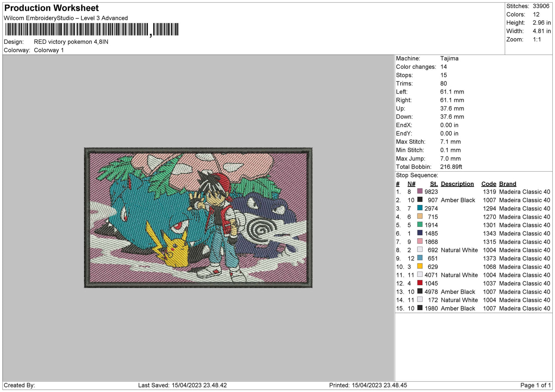Click the Brand column header
Screen dimensions: 555x392
(x=508, y=184)
